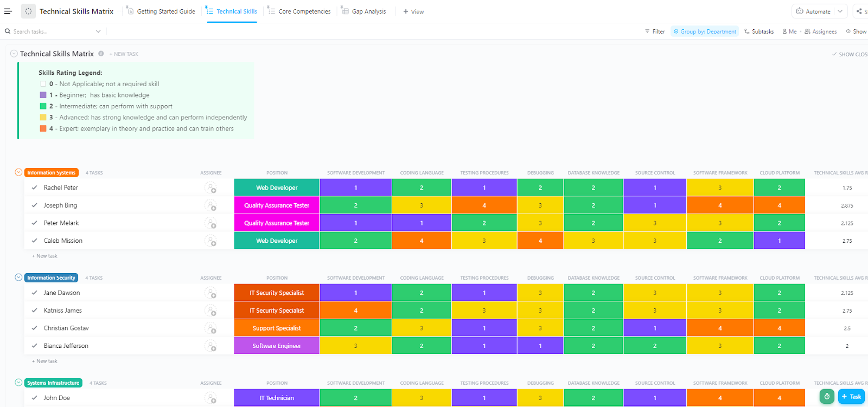This screenshot has width=868, height=407.
Task: Switch to the Gap Analysis tab
Action: [364, 11]
